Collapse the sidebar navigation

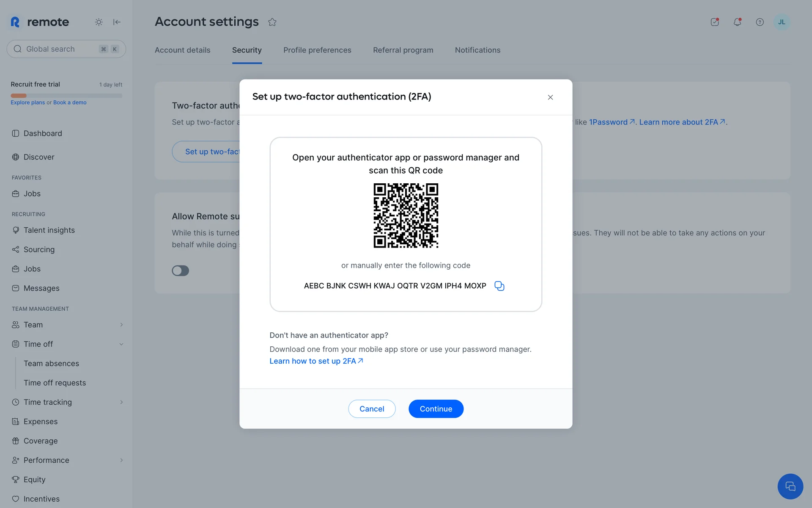click(x=117, y=22)
